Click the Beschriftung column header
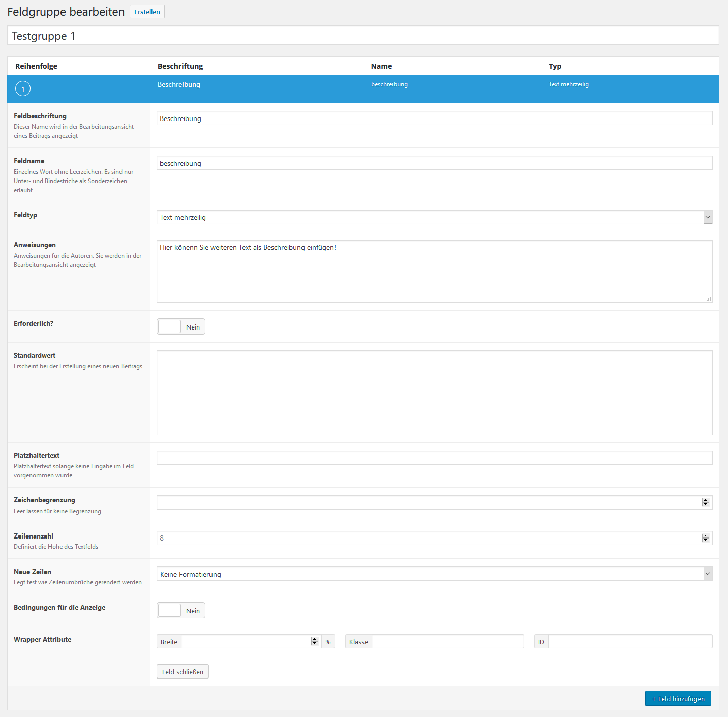 pyautogui.click(x=180, y=66)
